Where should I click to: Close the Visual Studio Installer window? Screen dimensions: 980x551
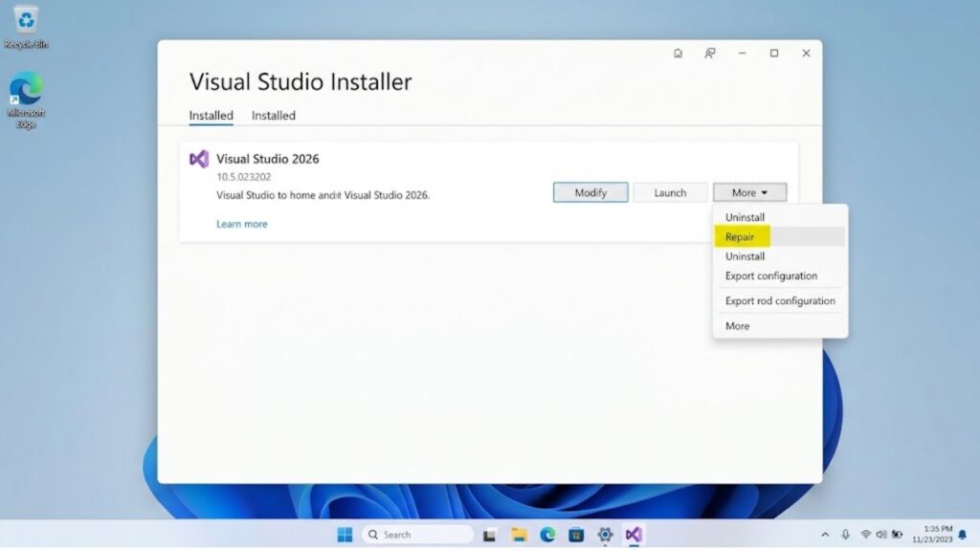[x=806, y=54]
